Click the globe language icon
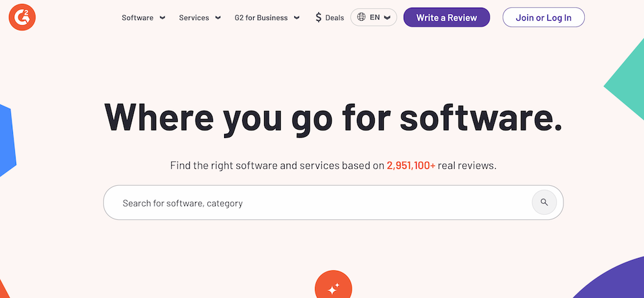 click(x=361, y=17)
